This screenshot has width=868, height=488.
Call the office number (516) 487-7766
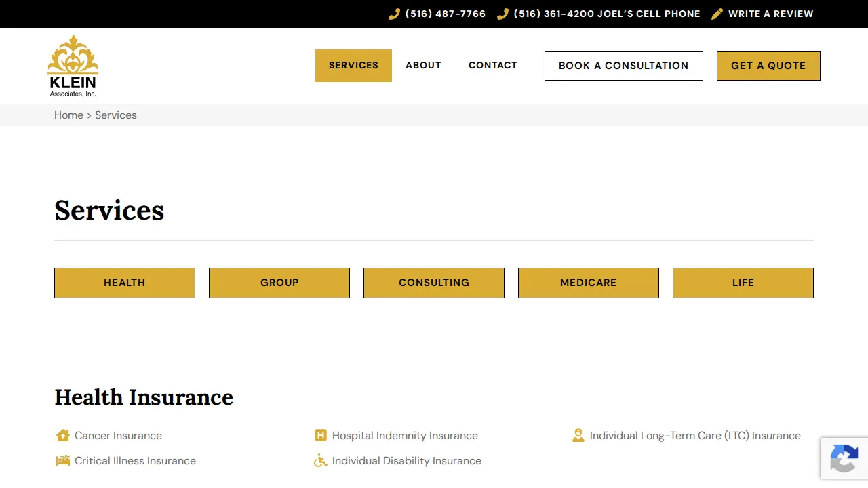[x=446, y=14]
